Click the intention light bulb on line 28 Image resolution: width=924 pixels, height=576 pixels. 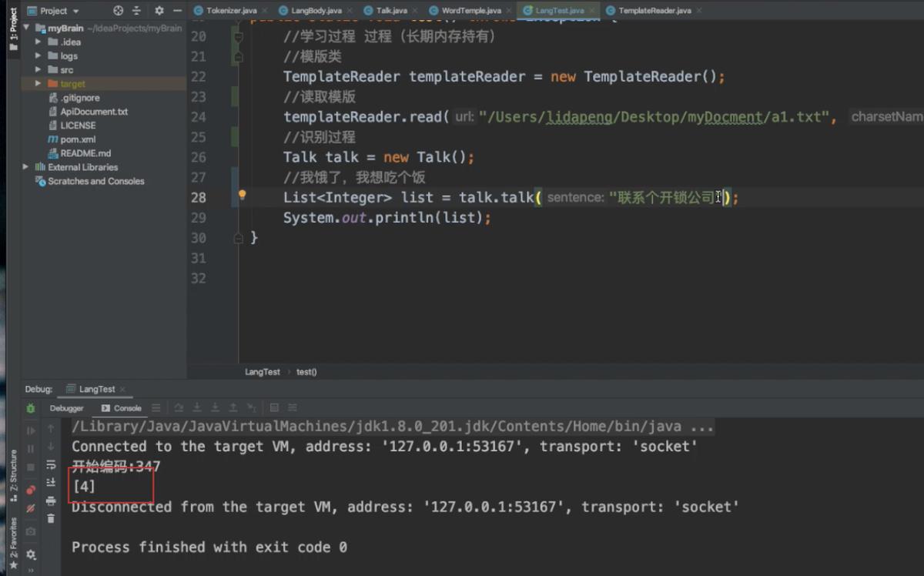click(x=242, y=196)
